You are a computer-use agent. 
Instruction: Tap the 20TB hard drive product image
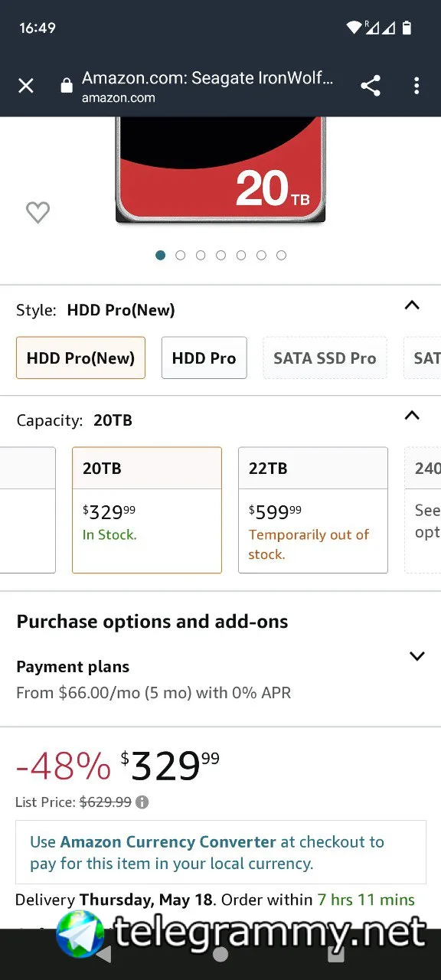[x=220, y=170]
